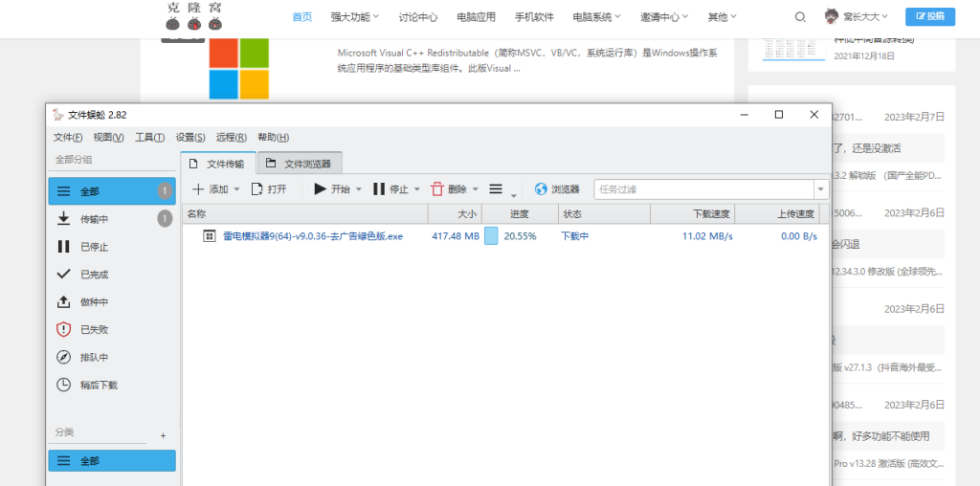Sort by the 上传速度 column header
The height and width of the screenshot is (486, 980).
click(777, 214)
